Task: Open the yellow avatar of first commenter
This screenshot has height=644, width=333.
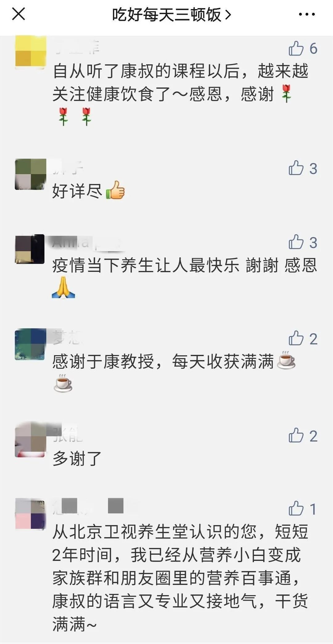Action: 31,51
